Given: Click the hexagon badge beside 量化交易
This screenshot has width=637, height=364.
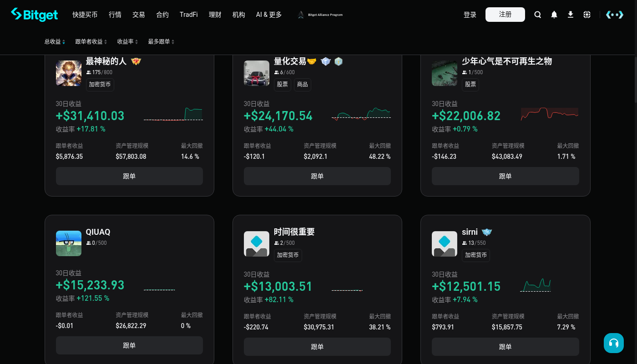Looking at the screenshot, I should click(339, 61).
